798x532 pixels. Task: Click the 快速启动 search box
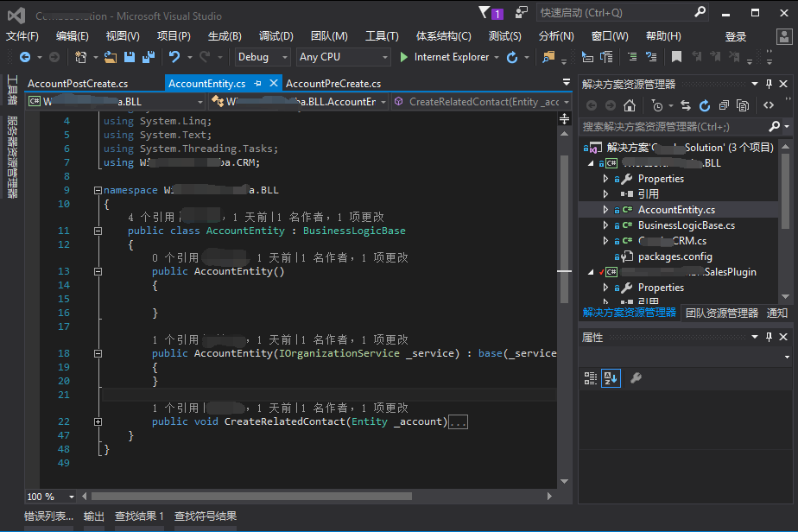[x=623, y=13]
